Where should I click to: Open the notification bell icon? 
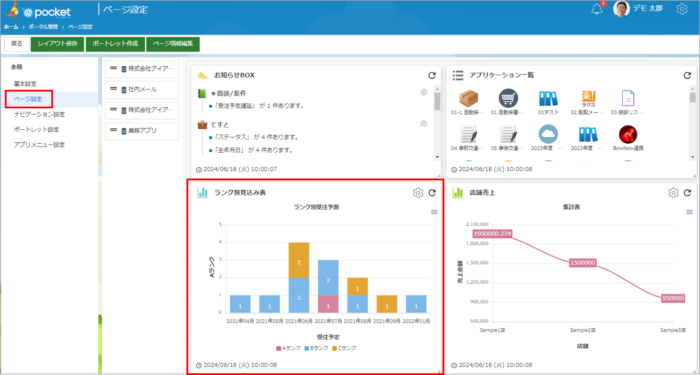tap(597, 9)
